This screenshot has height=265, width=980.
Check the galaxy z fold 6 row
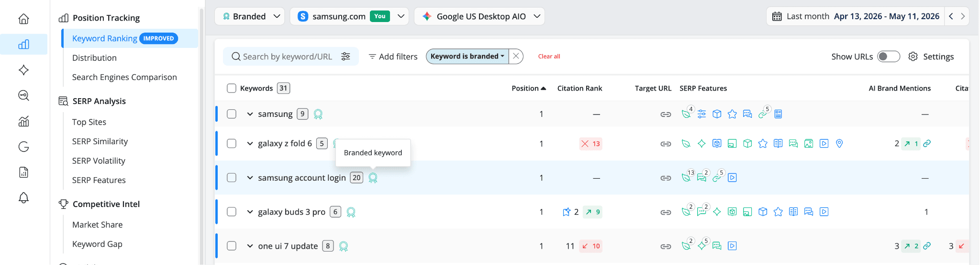[x=232, y=143]
